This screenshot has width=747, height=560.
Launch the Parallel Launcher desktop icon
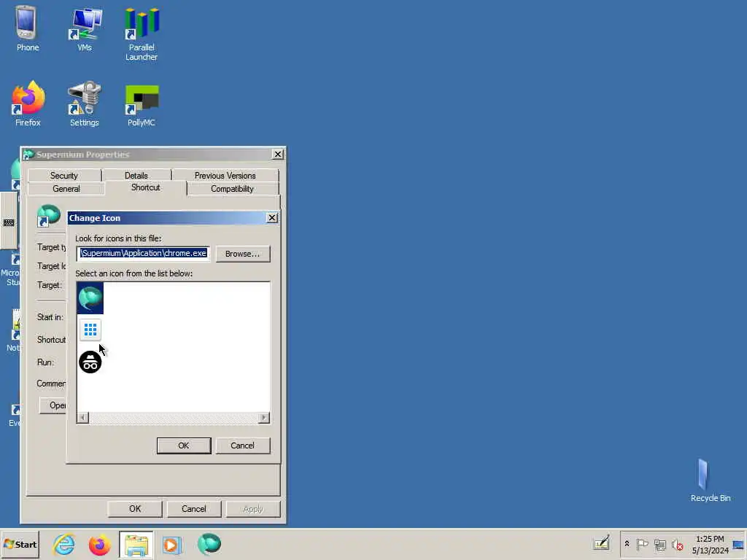tap(142, 34)
